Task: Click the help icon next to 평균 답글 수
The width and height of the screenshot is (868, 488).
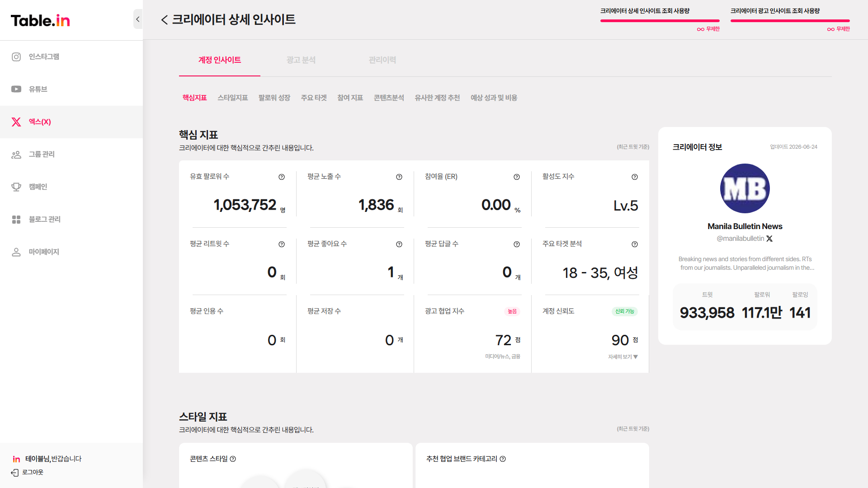Action: 517,244
